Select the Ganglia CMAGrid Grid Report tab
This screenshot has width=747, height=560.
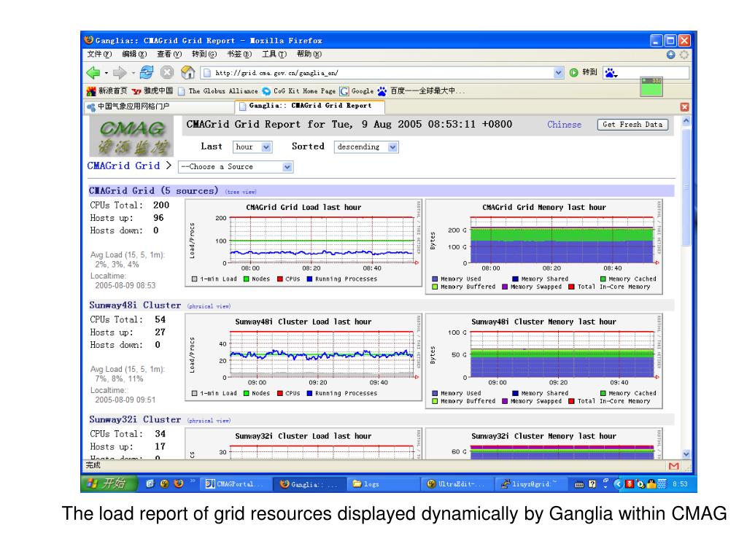click(309, 106)
